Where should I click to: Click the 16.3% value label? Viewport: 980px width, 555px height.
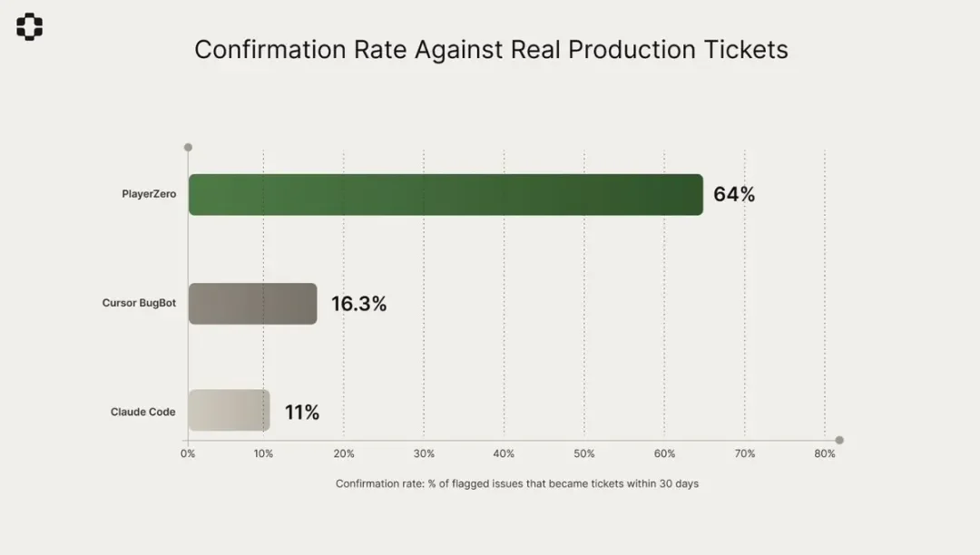(358, 304)
